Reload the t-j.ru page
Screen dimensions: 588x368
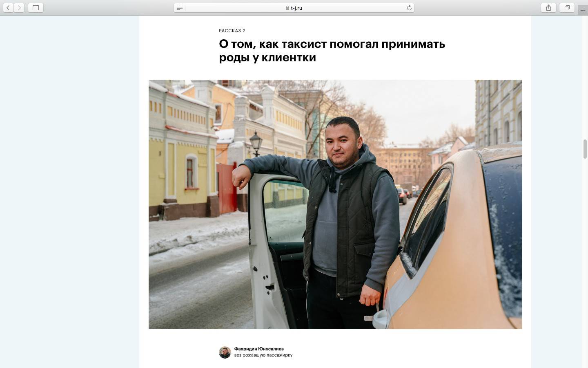coord(409,8)
